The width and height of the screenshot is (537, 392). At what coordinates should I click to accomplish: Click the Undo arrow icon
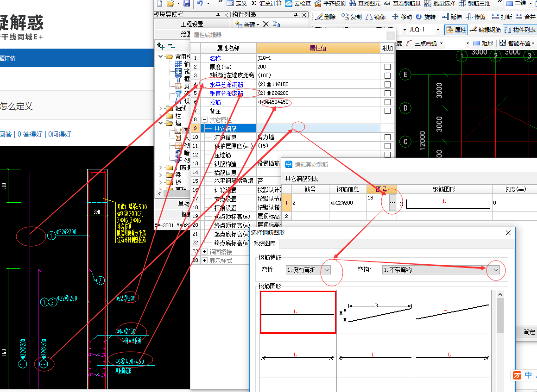point(200,3)
